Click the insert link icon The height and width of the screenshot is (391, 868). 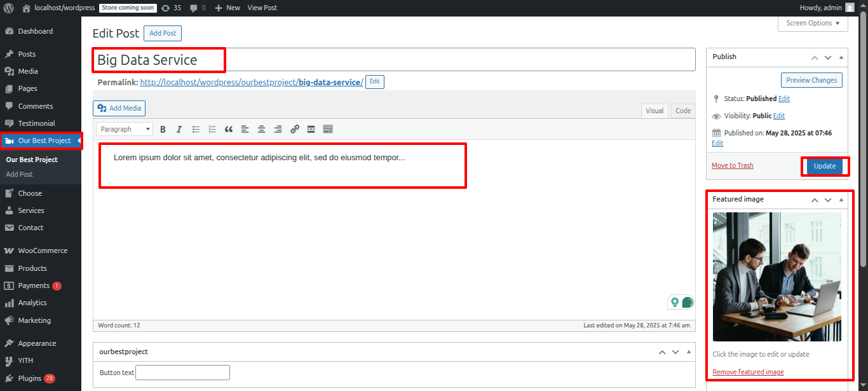[295, 129]
